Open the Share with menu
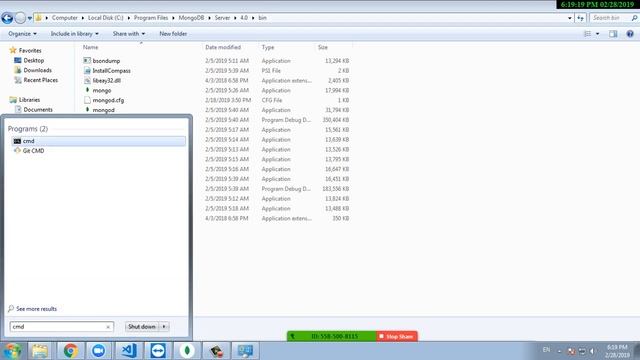Screen dimensions: 640x360 pos(129,34)
